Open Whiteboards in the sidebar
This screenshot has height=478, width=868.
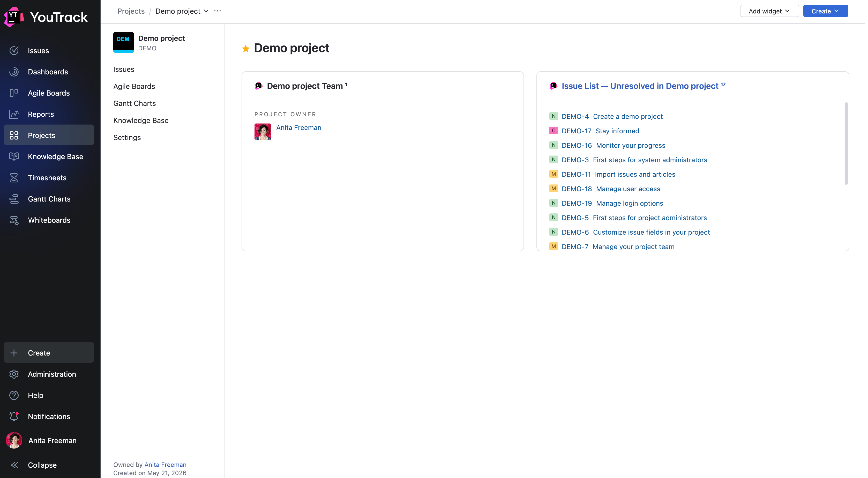pos(49,220)
